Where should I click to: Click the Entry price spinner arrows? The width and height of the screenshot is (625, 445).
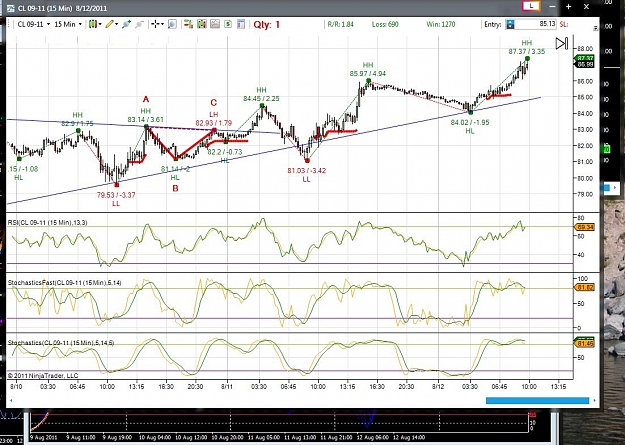coord(510,24)
